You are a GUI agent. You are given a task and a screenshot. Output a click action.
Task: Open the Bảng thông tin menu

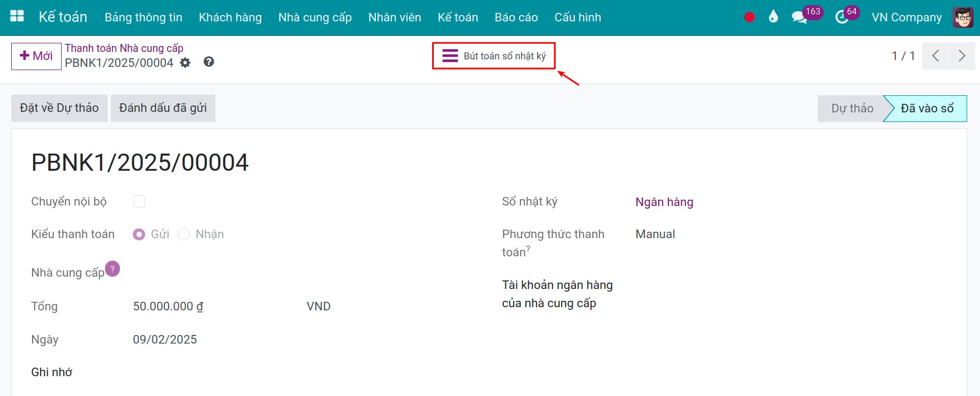pyautogui.click(x=144, y=17)
